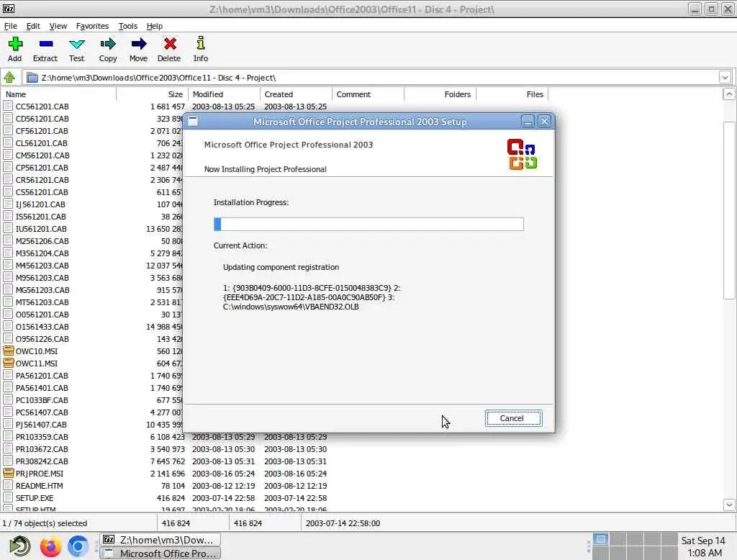Switch to 7-Zip window in taskbar
The height and width of the screenshot is (560, 737).
coord(160,540)
